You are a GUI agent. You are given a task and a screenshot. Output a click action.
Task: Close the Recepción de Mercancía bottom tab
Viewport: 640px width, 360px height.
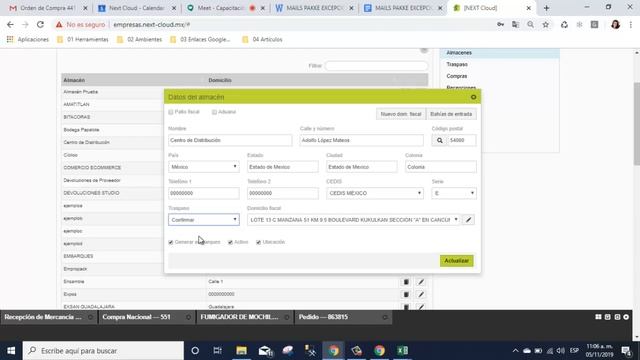pos(90,317)
